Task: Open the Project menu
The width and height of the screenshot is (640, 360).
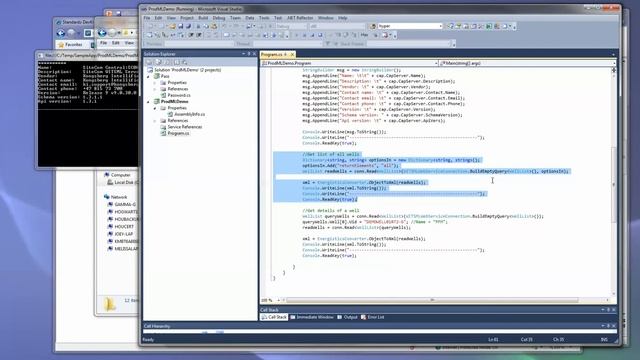Action: pyautogui.click(x=187, y=18)
